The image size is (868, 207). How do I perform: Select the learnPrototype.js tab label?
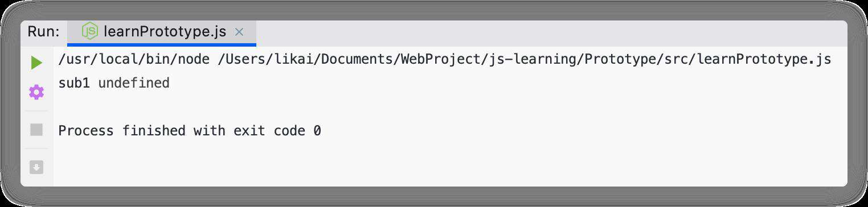pos(165,32)
